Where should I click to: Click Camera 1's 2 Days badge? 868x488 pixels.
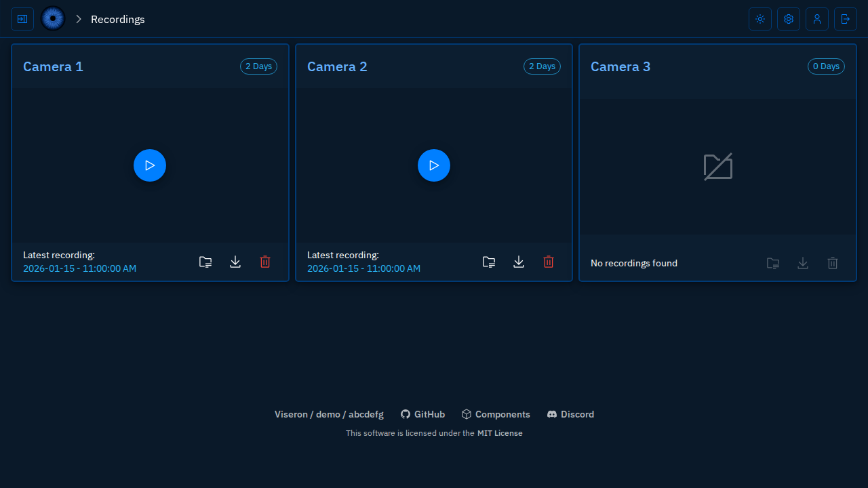coord(258,66)
